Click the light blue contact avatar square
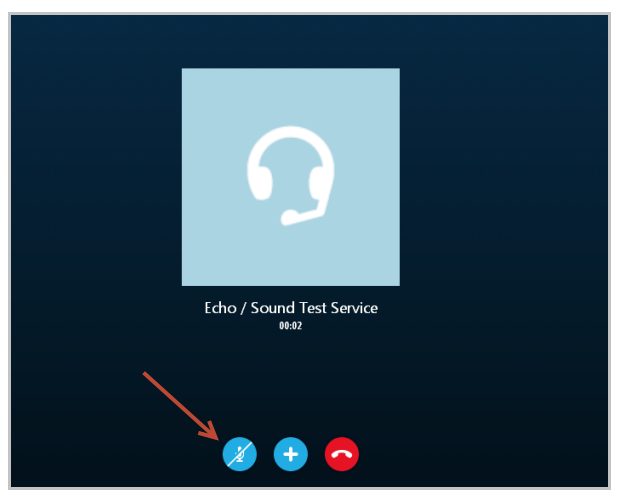This screenshot has height=501, width=620. pos(291,177)
